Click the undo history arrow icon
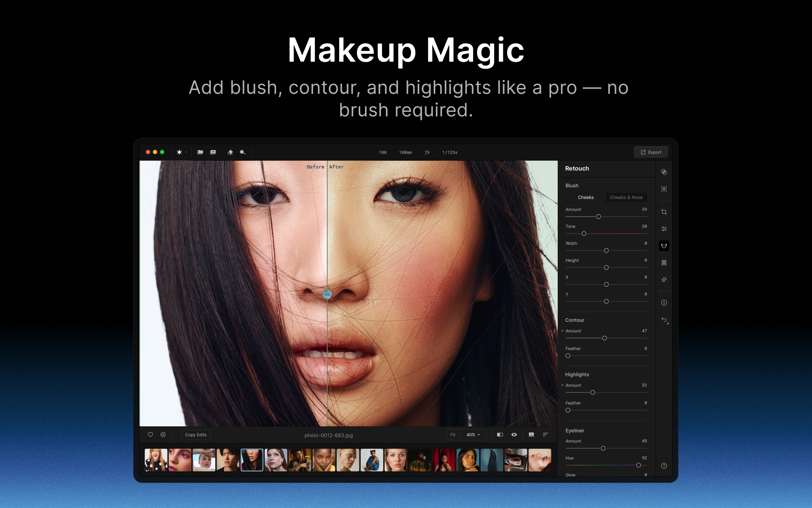This screenshot has height=508, width=812. click(x=664, y=320)
